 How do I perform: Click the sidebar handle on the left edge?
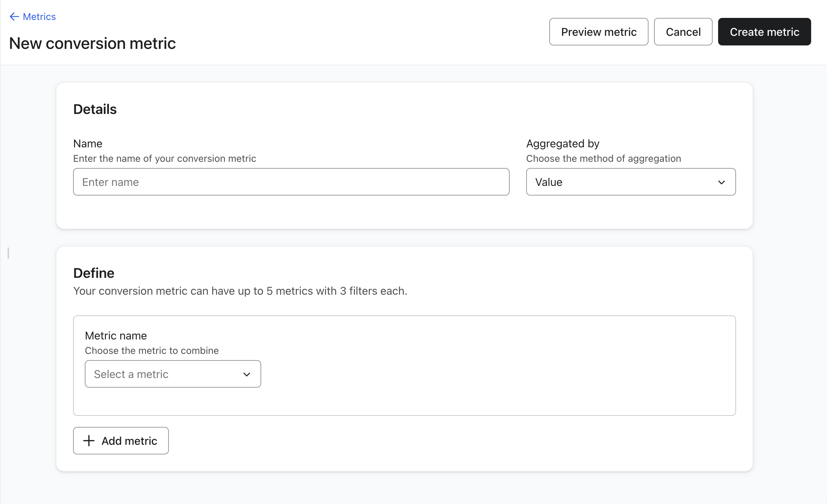(x=8, y=253)
